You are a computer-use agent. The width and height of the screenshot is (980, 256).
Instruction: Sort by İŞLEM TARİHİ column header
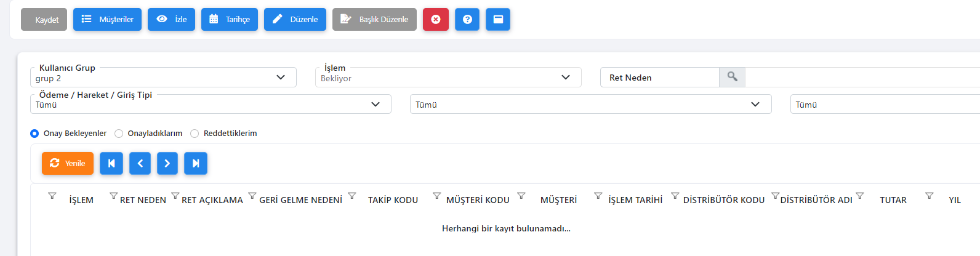point(635,200)
